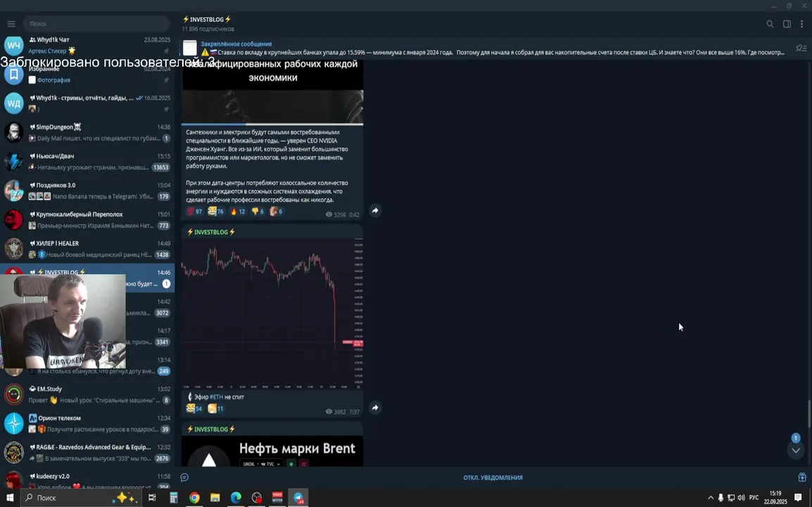The width and height of the screenshot is (812, 507).
Task: Click the EM.Study channel avatar
Action: tap(14, 394)
